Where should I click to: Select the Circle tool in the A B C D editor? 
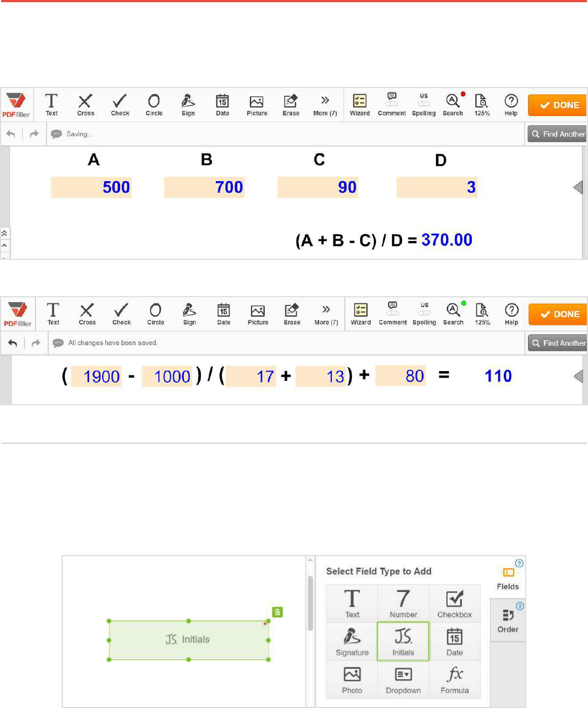[154, 105]
